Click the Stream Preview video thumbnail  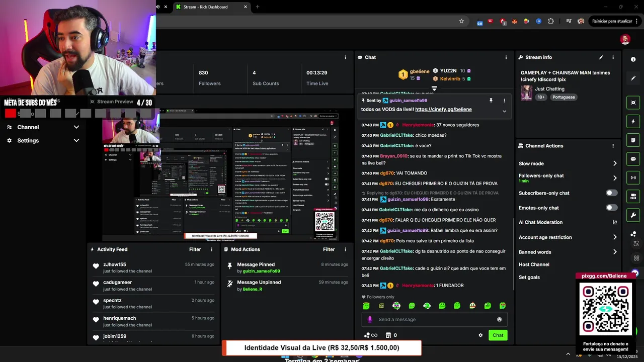[x=220, y=174]
